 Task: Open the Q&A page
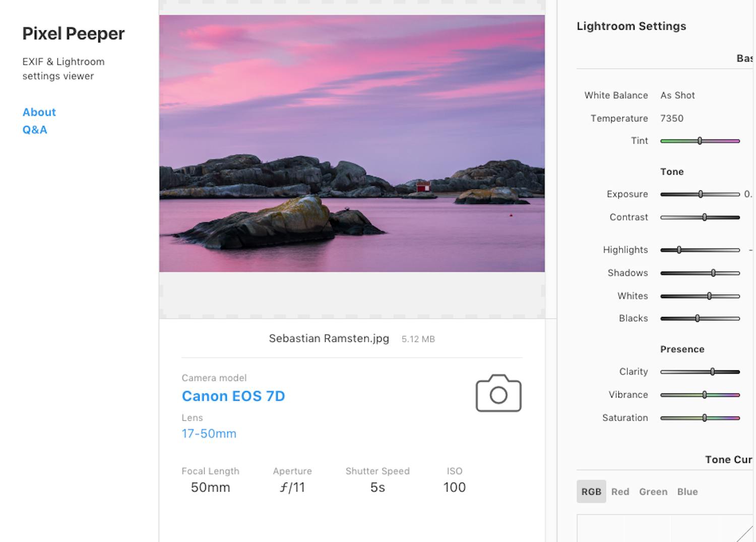(34, 129)
